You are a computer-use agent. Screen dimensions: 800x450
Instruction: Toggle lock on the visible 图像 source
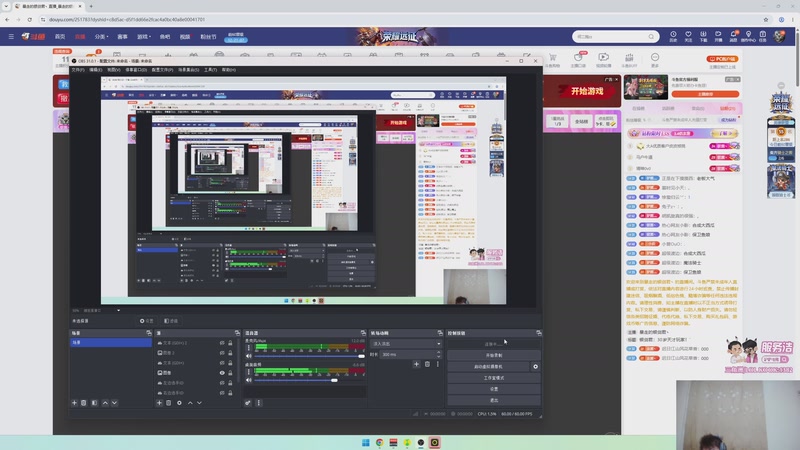tap(230, 373)
